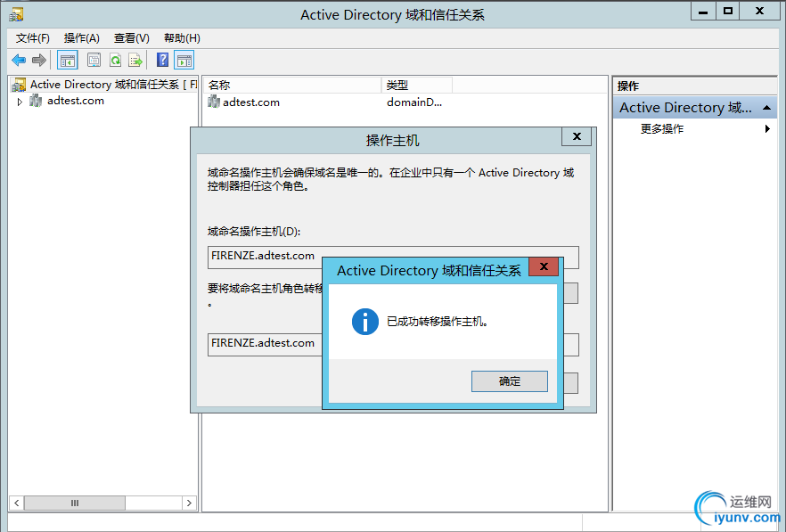Sort the list by the 类型 column header
786x532 pixels.
click(417, 86)
